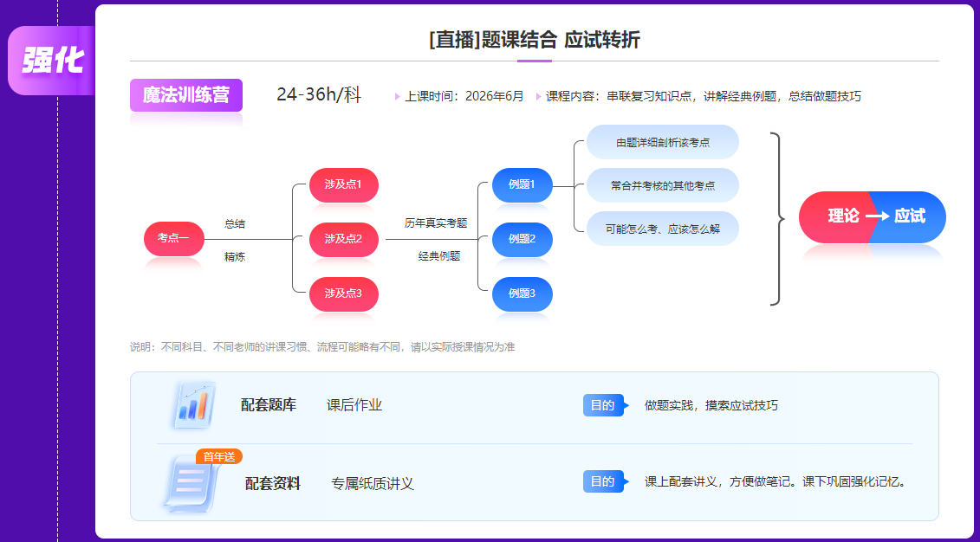Click the 例题2 node
Image resolution: width=980 pixels, height=542 pixels.
522,239
